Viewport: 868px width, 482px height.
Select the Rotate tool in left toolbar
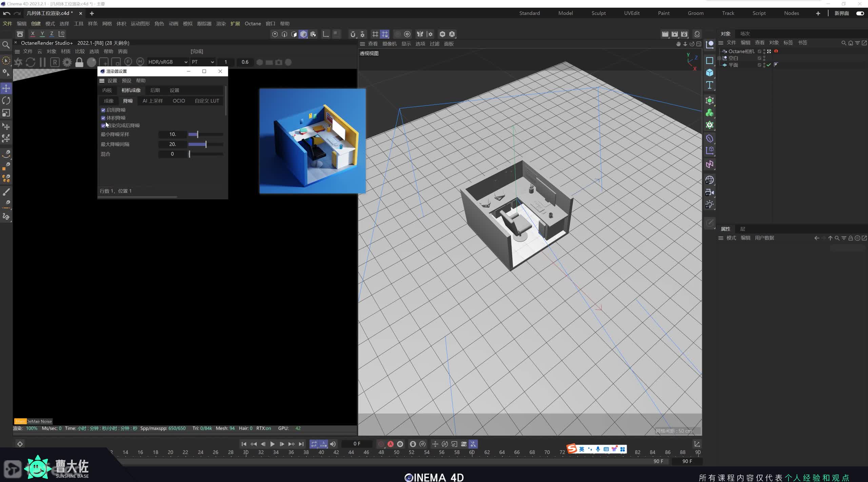6,101
